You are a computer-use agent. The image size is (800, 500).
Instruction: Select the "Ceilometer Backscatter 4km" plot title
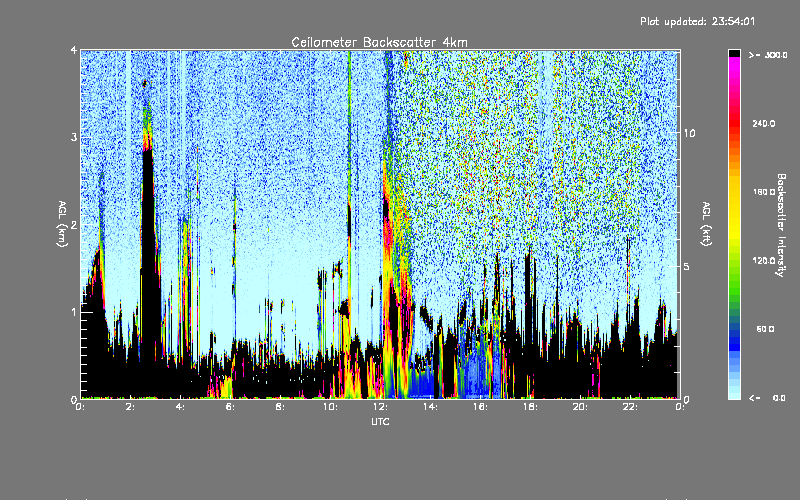click(x=379, y=42)
